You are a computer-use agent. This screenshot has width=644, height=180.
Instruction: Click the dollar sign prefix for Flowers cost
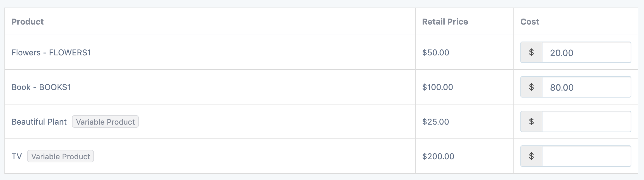(531, 53)
